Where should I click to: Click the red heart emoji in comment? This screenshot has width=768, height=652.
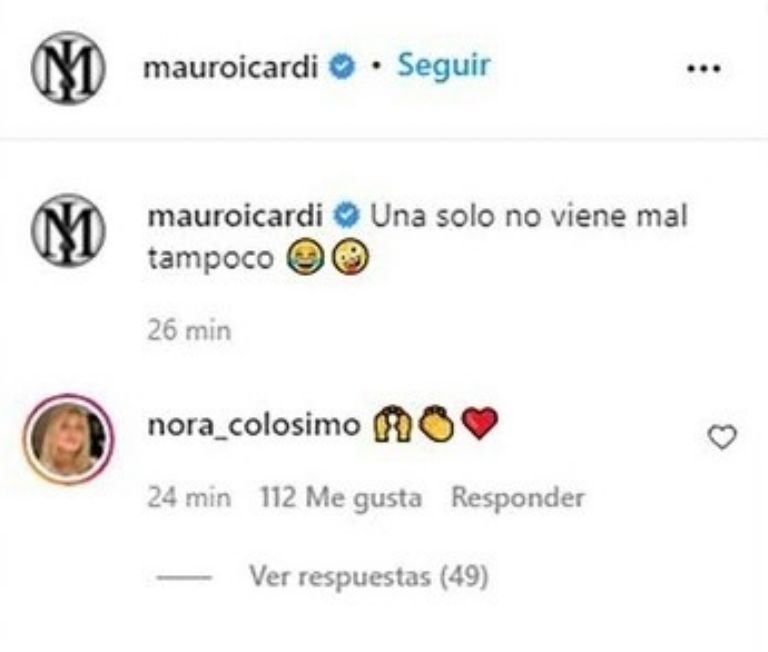(480, 423)
